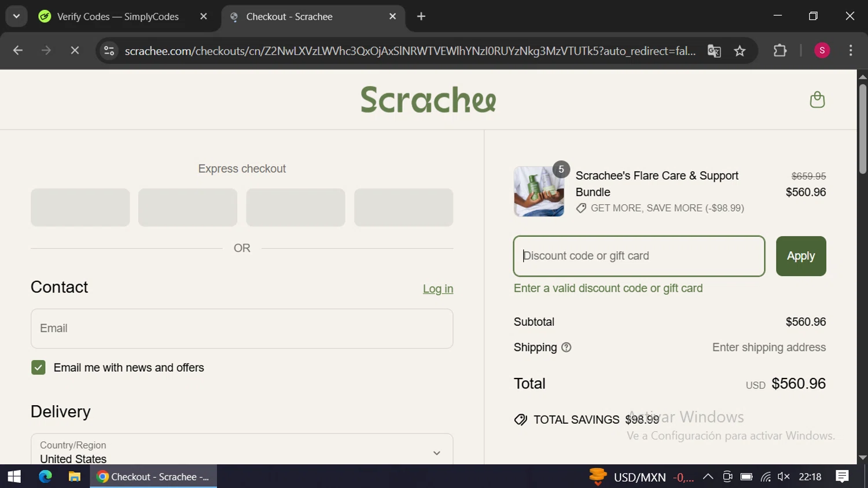The image size is (868, 488).
Task: Click the Apply discount button
Action: (x=801, y=256)
